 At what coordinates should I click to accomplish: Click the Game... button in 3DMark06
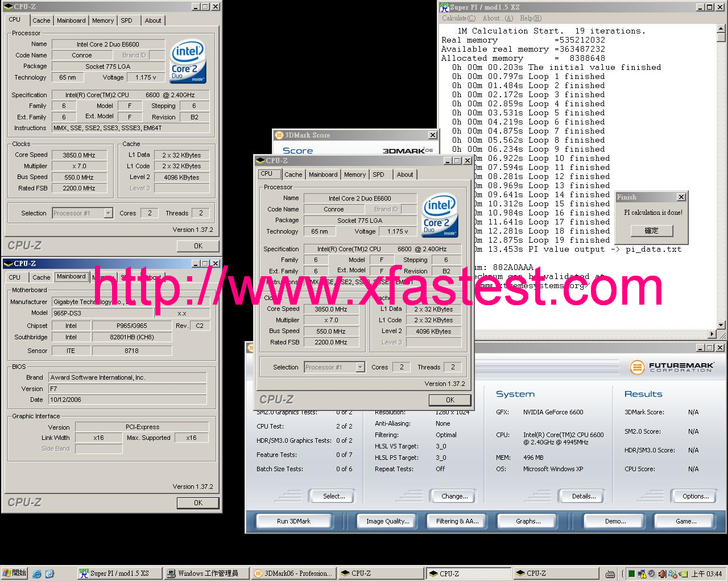pos(685,521)
